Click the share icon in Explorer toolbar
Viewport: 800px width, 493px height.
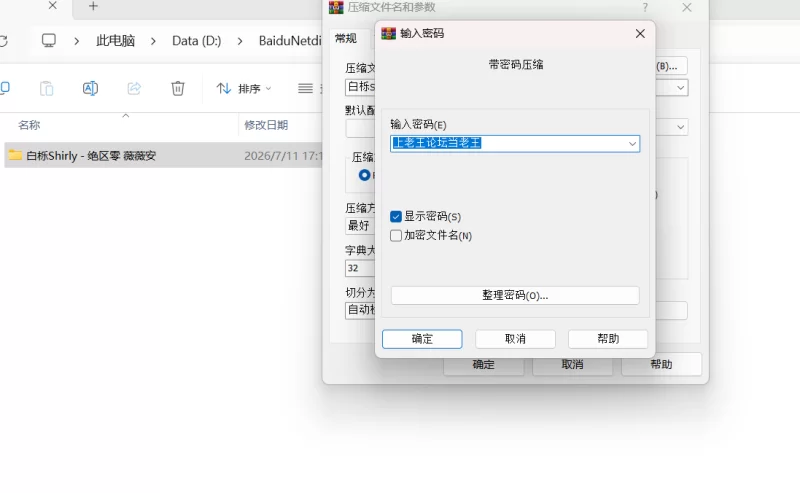point(134,88)
